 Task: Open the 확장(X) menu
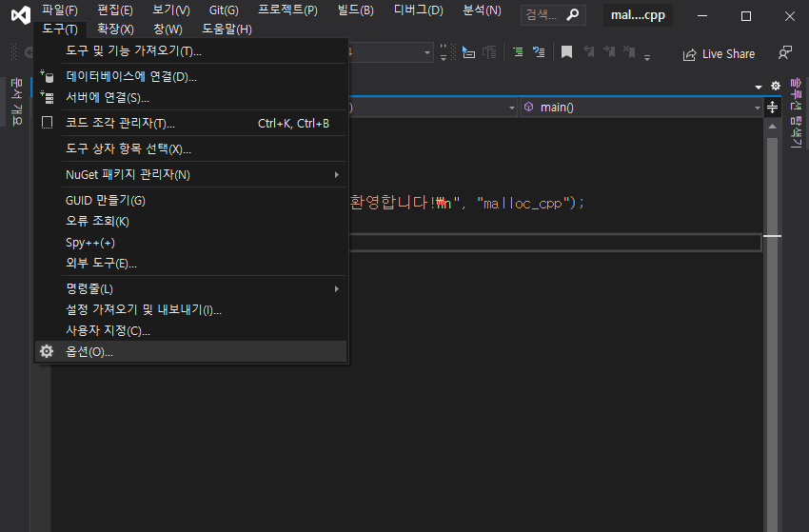pyautogui.click(x=115, y=29)
